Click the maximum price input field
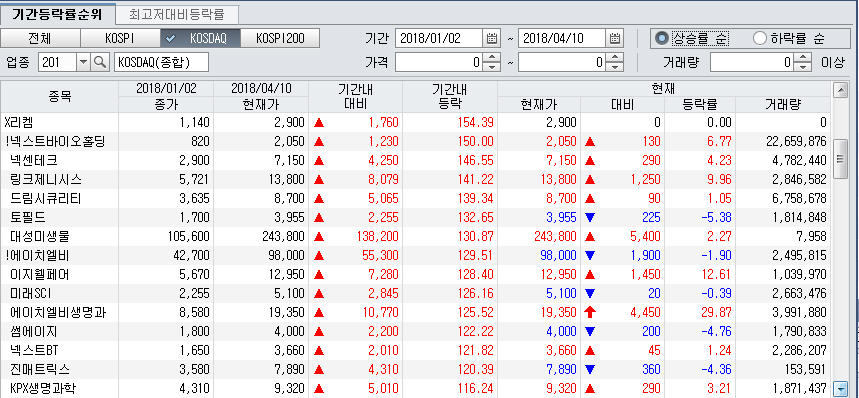 [563, 62]
